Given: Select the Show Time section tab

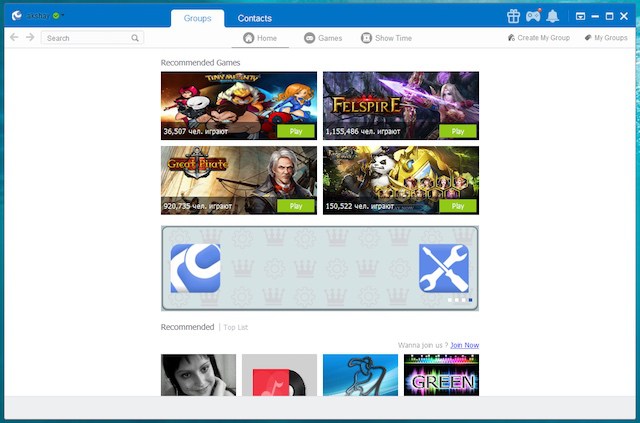Looking at the screenshot, I should 387,38.
